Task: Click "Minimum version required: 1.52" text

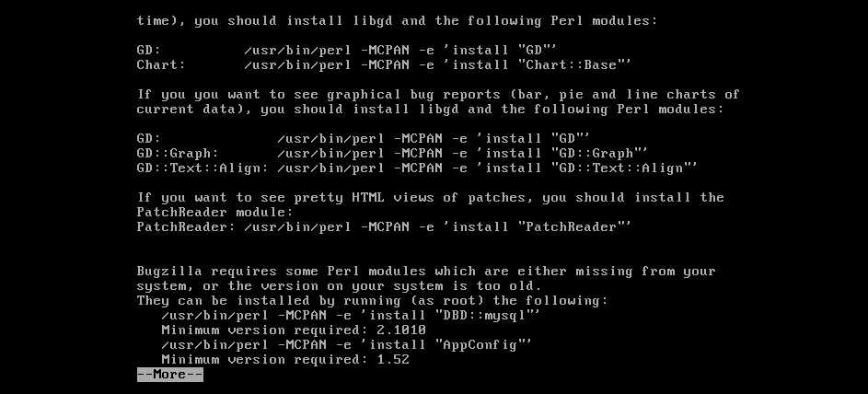Action: [284, 360]
